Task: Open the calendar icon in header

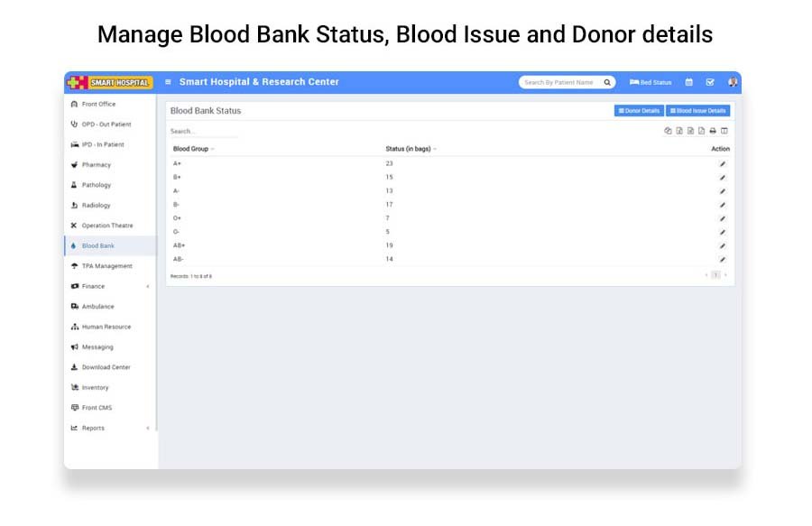Action: tap(689, 82)
